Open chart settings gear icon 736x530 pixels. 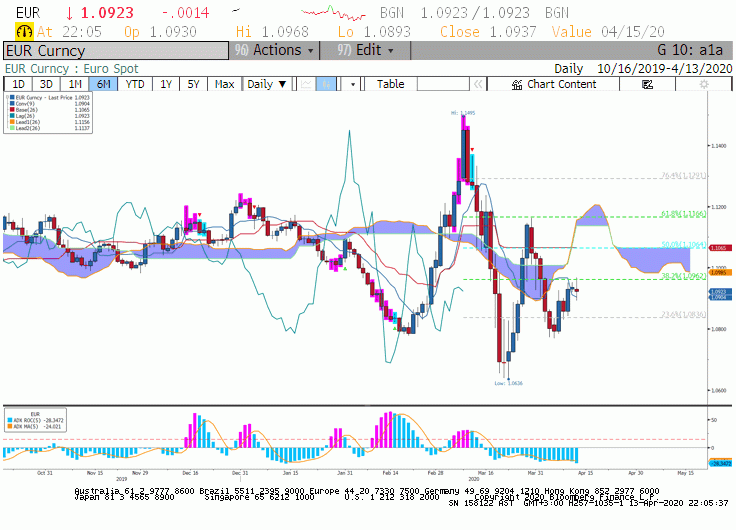[704, 84]
